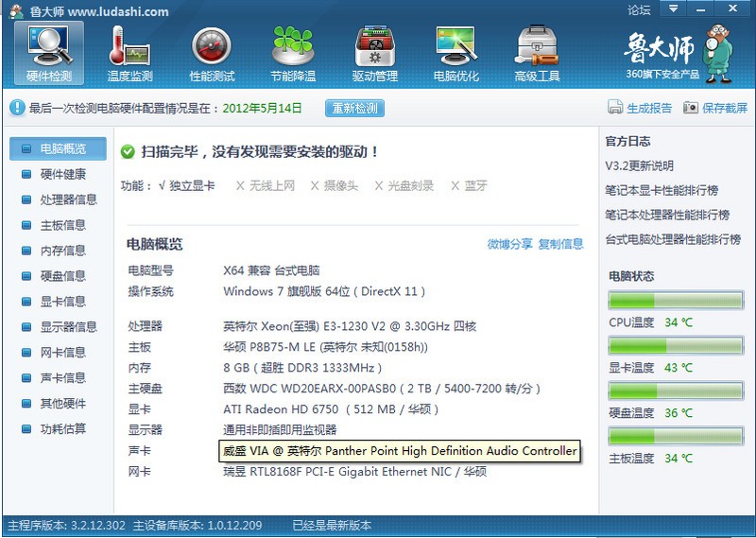The height and width of the screenshot is (538, 756).
Task: Open 温度监测 temperature monitor
Action: coord(129,54)
